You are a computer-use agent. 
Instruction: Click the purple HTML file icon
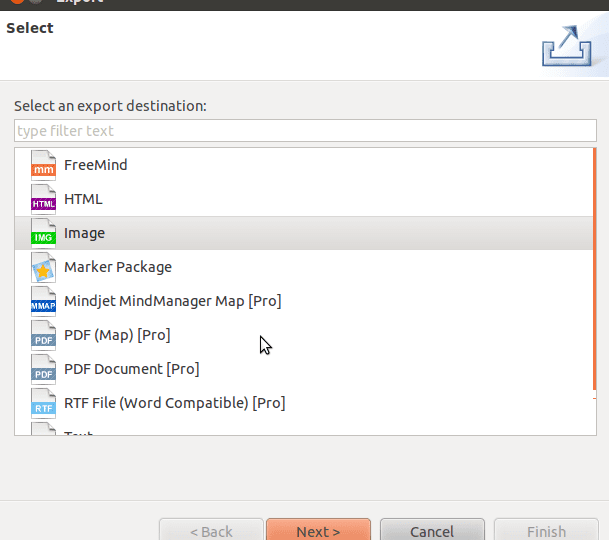[43, 199]
